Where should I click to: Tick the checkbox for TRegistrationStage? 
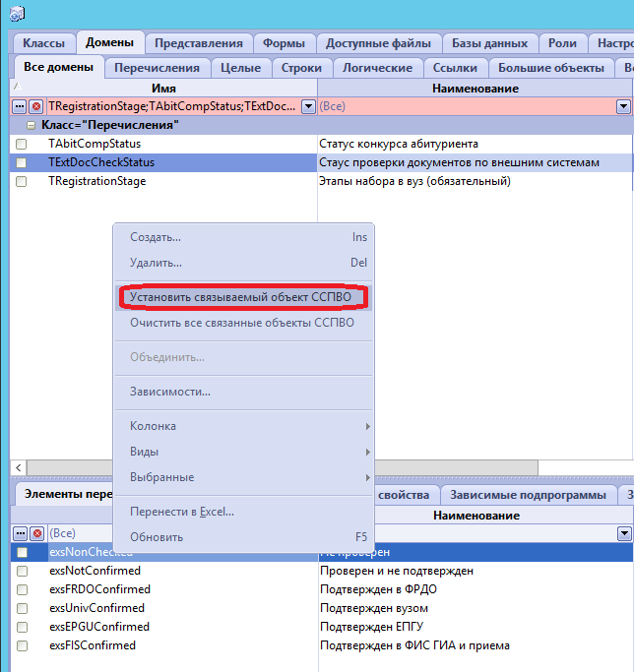(21, 181)
